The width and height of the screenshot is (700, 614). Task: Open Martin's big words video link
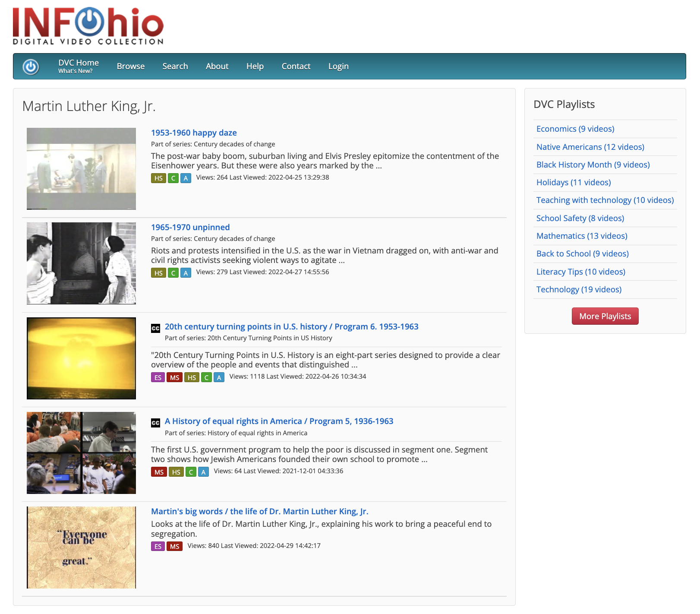260,511
